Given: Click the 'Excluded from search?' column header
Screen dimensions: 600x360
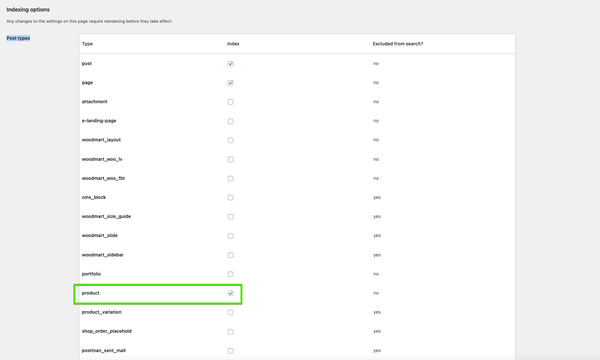Looking at the screenshot, I should [x=398, y=44].
